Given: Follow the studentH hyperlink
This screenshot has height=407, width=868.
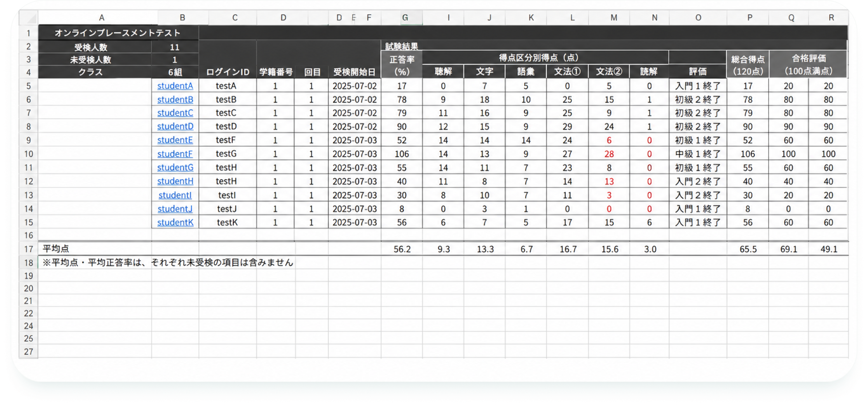Looking at the screenshot, I should click(175, 181).
